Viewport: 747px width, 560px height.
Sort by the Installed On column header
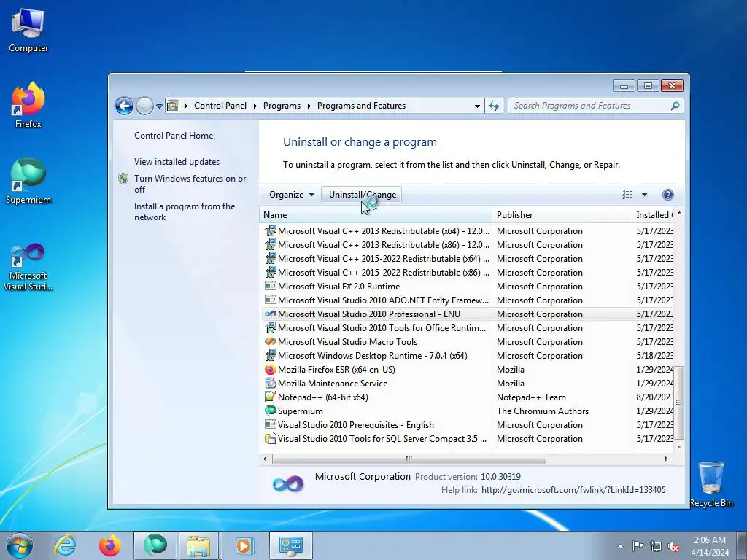[x=653, y=215]
